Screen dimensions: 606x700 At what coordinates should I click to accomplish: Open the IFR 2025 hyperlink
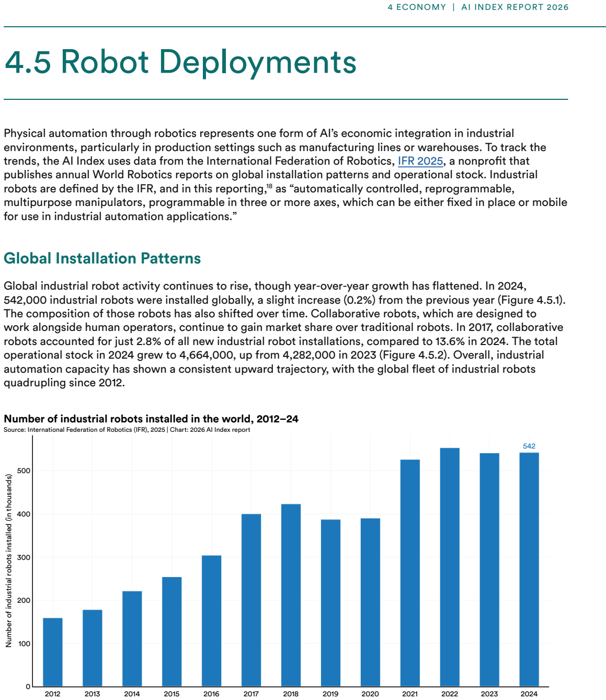pos(420,161)
